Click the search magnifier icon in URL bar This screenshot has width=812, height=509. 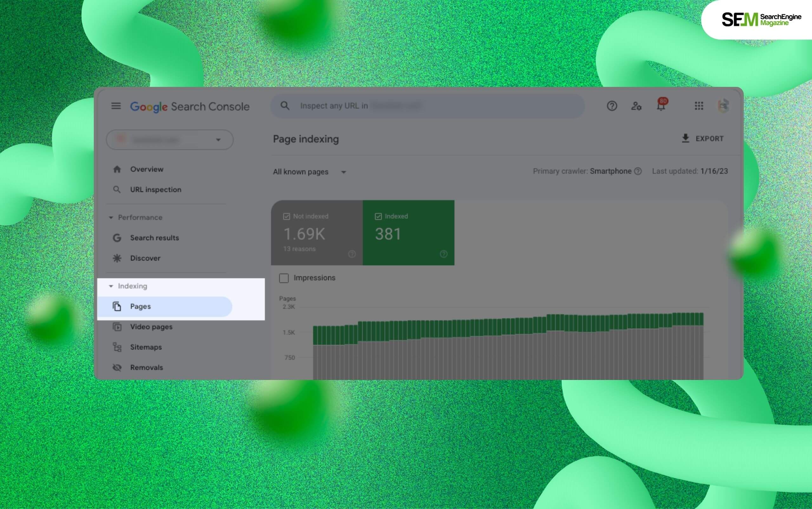[x=285, y=106]
